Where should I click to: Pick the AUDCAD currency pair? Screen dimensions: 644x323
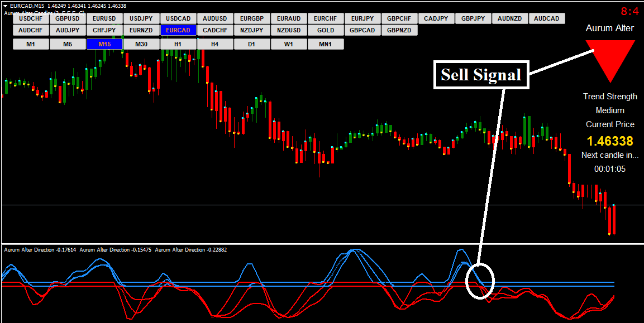(x=547, y=18)
